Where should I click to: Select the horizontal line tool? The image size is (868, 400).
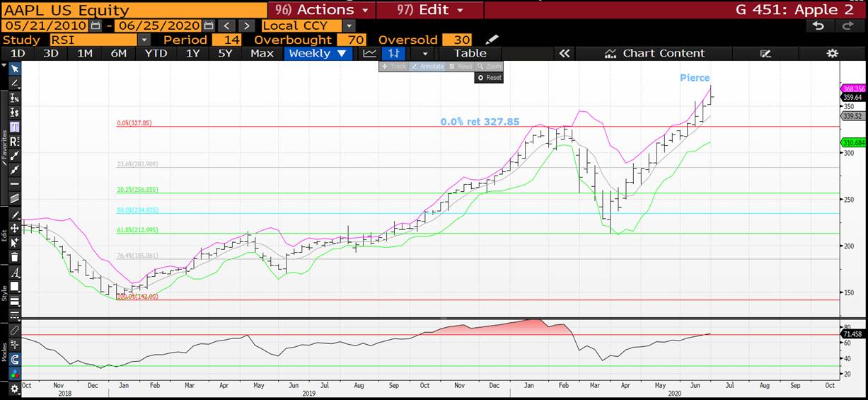[15, 183]
